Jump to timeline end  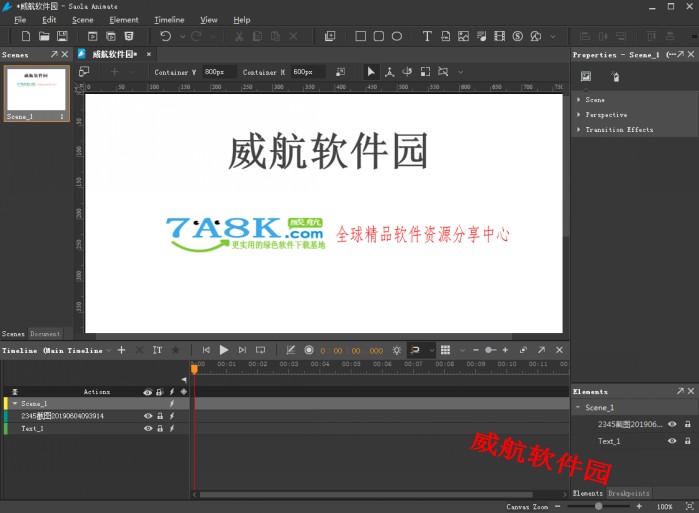(x=242, y=350)
